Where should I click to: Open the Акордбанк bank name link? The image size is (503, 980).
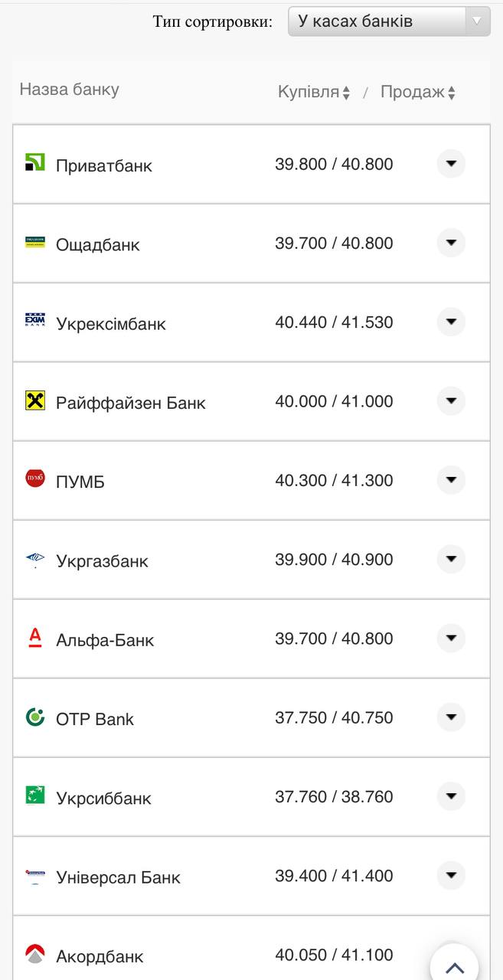[100, 956]
